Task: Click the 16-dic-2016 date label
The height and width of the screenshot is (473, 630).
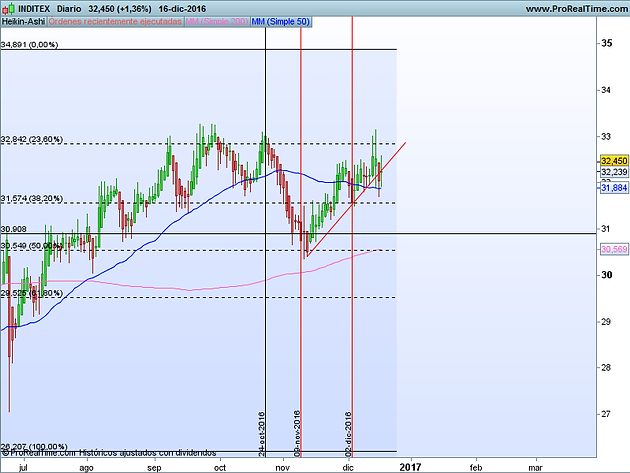Action: point(182,8)
